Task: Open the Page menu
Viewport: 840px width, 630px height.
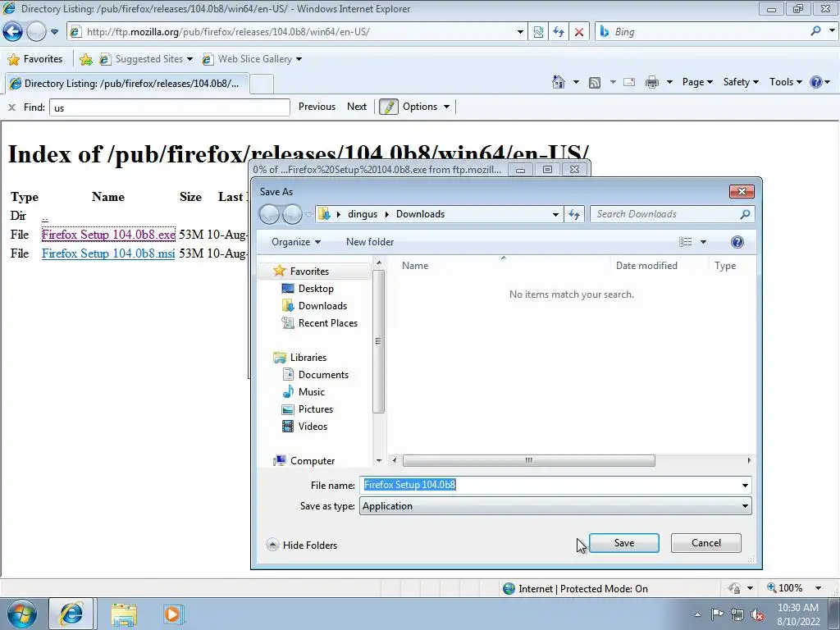Action: pyautogui.click(x=697, y=82)
